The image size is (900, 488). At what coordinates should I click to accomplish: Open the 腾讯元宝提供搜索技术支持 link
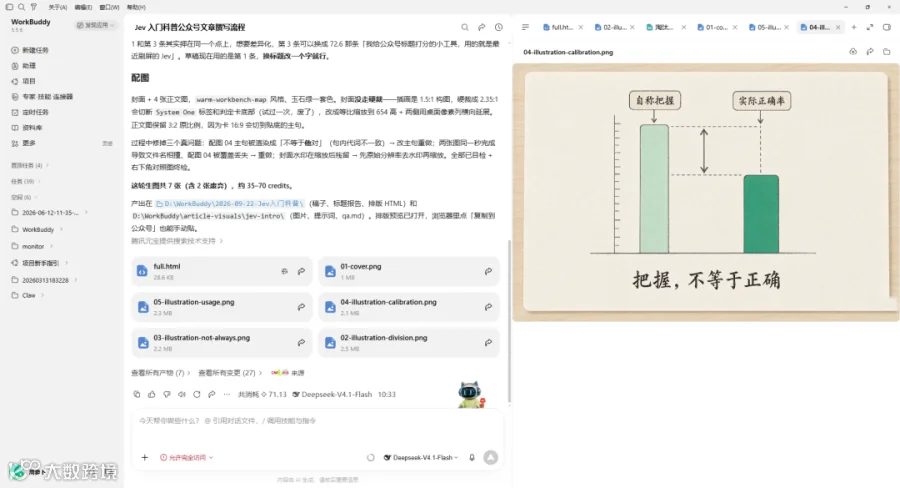[x=177, y=241]
